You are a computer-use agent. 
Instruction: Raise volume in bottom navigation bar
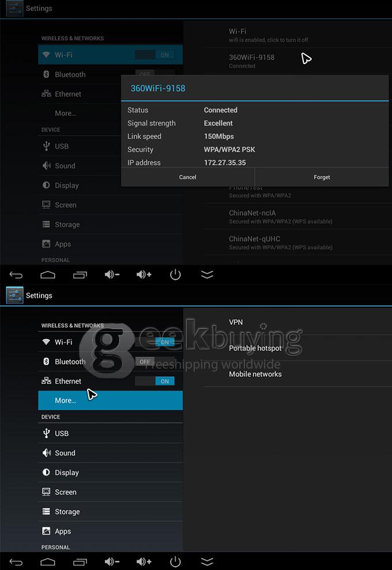[x=144, y=562]
